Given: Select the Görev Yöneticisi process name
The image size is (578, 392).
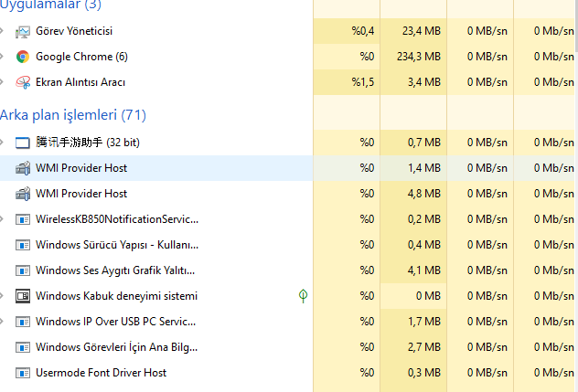Looking at the screenshot, I should point(74,31).
